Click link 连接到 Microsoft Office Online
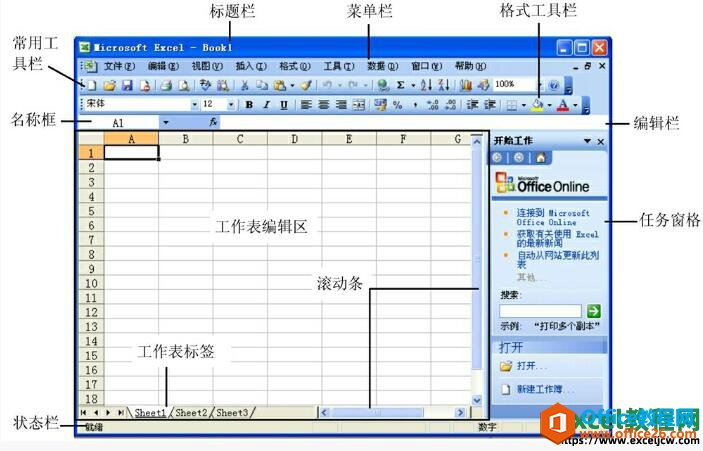The width and height of the screenshot is (703, 451). [553, 217]
